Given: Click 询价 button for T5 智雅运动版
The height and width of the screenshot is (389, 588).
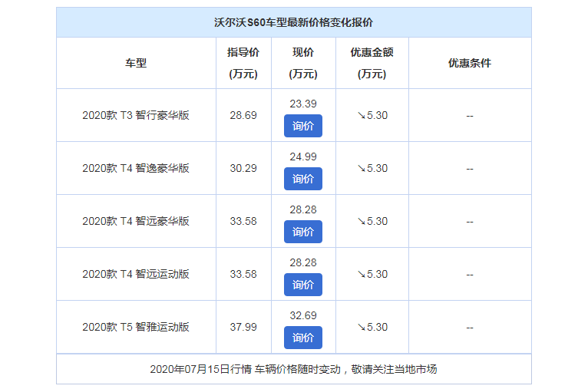Looking at the screenshot, I should tap(303, 338).
